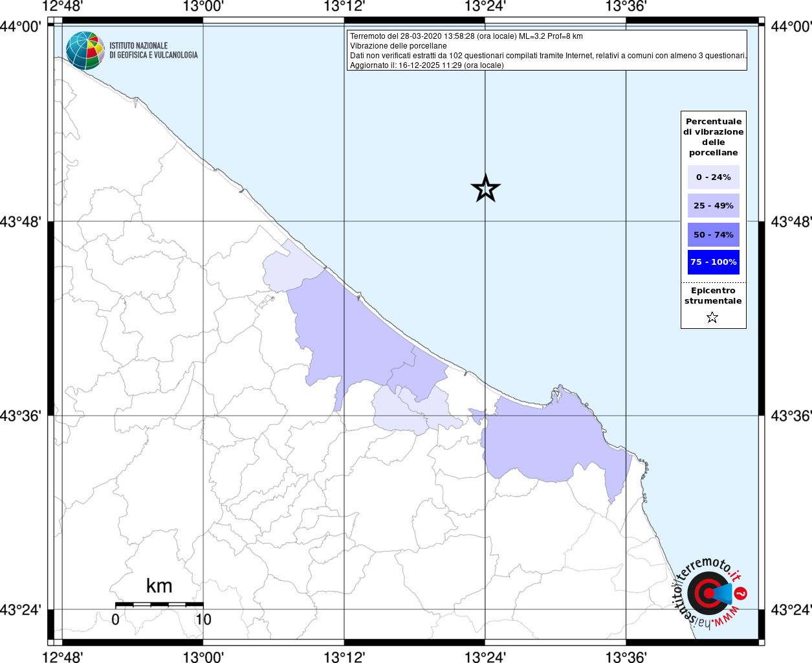Click the star symbol inside the legend
812x663 pixels.
[712, 317]
